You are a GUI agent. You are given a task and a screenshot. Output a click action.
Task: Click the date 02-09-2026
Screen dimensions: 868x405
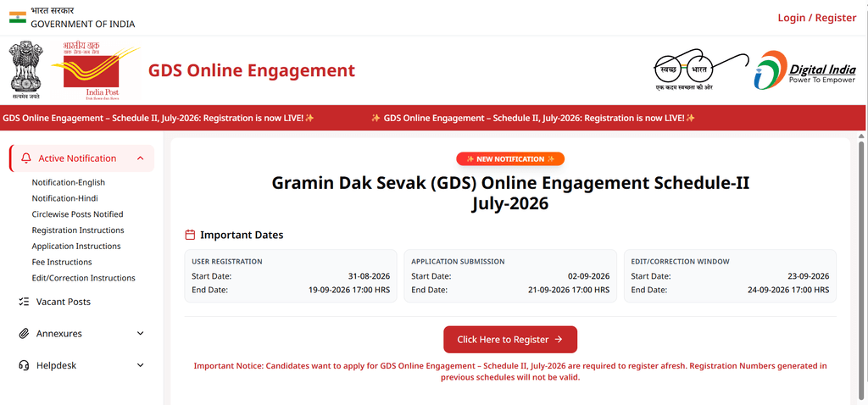coord(589,277)
